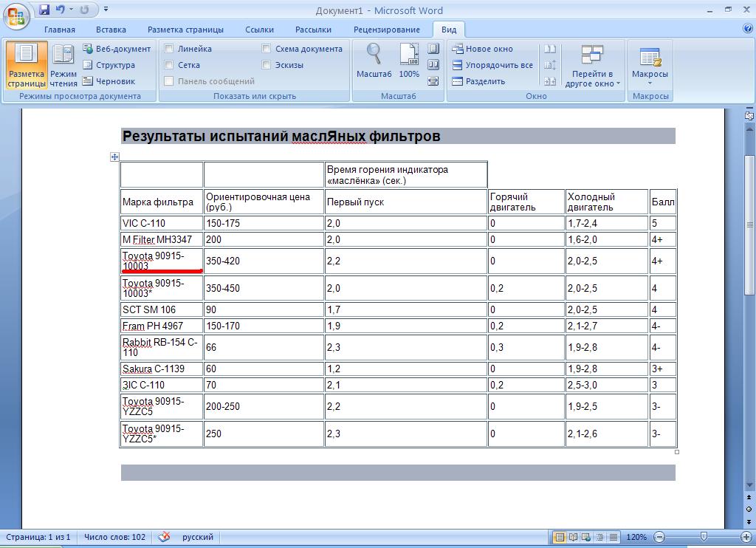The width and height of the screenshot is (756, 548).
Task: Open Word help question mark icon
Action: click(x=747, y=29)
